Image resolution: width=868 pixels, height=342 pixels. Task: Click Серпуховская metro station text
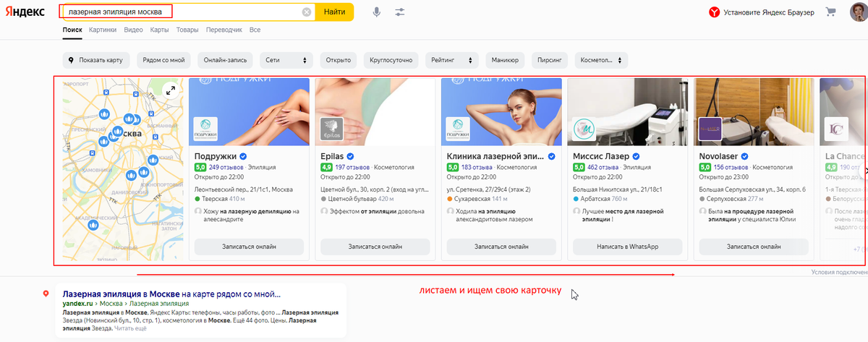(x=728, y=197)
